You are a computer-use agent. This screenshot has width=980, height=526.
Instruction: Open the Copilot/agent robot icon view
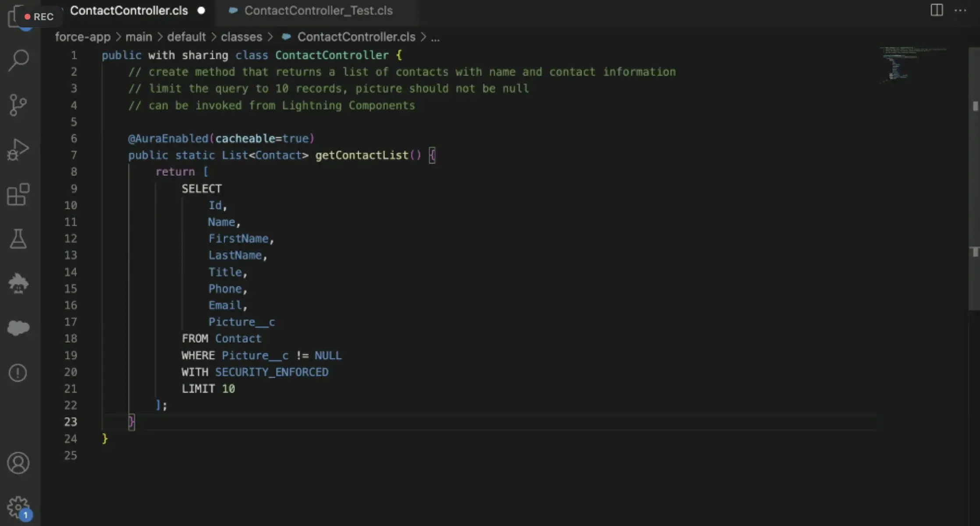click(18, 283)
